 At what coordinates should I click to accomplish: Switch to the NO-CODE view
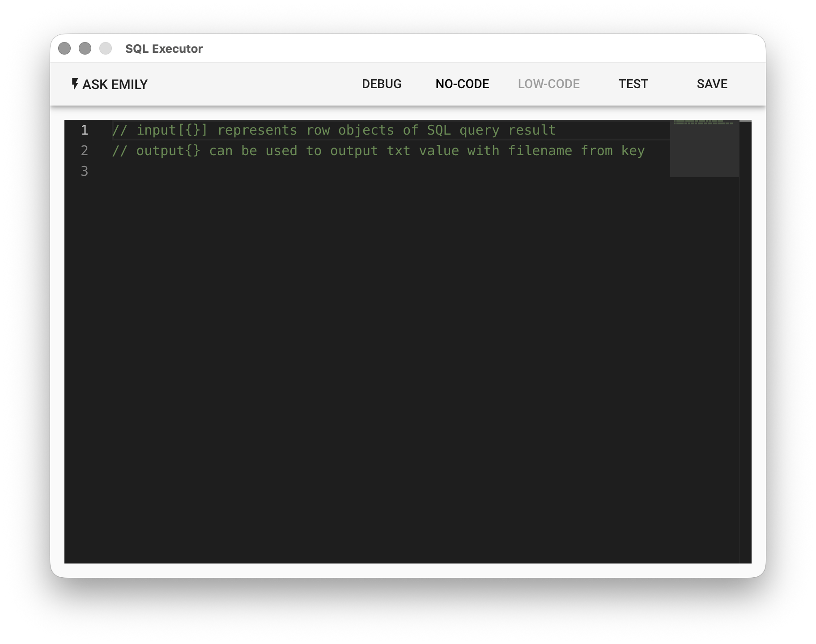tap(462, 84)
